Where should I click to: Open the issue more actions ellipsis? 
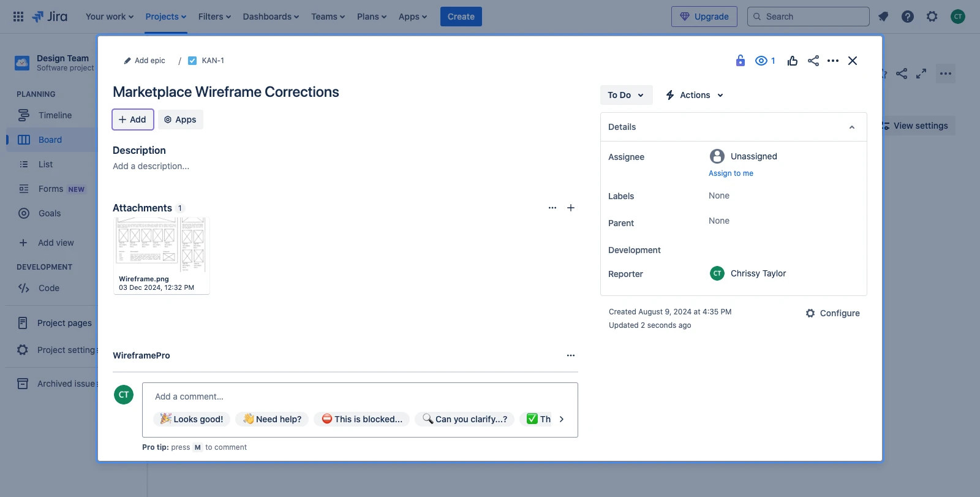click(x=833, y=61)
